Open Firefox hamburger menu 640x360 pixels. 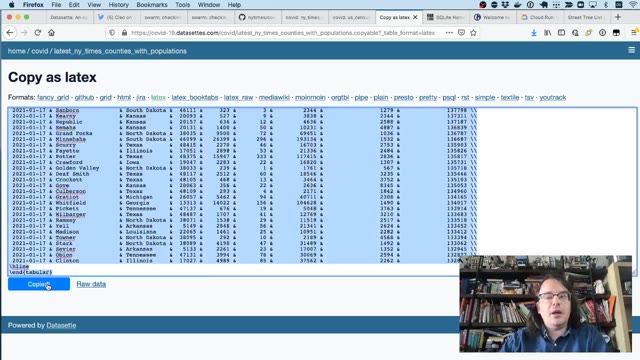pyautogui.click(x=633, y=33)
